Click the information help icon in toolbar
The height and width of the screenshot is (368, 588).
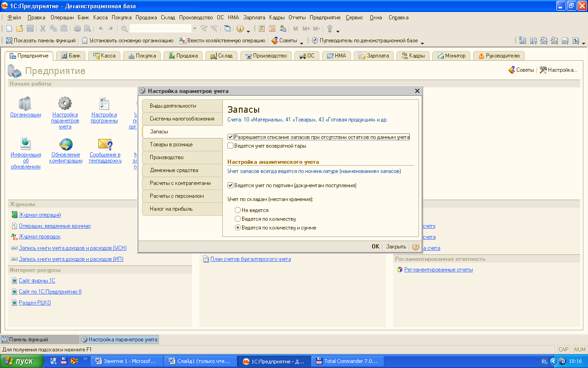tap(240, 29)
